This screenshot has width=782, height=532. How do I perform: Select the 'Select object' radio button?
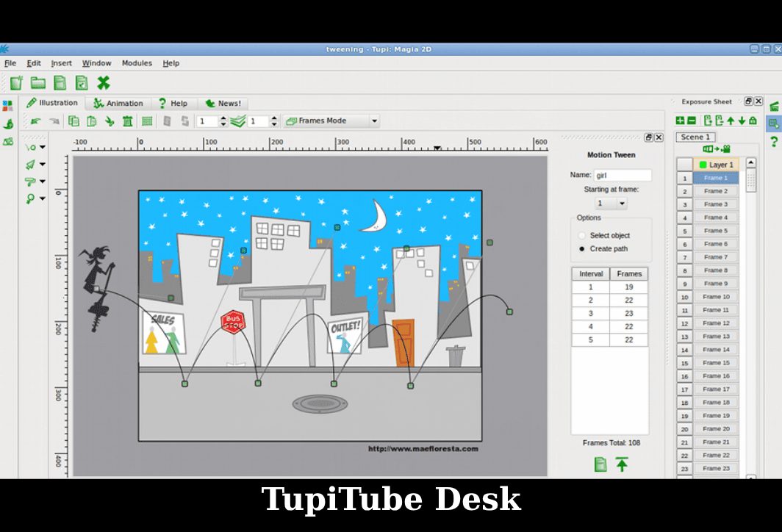coord(582,236)
